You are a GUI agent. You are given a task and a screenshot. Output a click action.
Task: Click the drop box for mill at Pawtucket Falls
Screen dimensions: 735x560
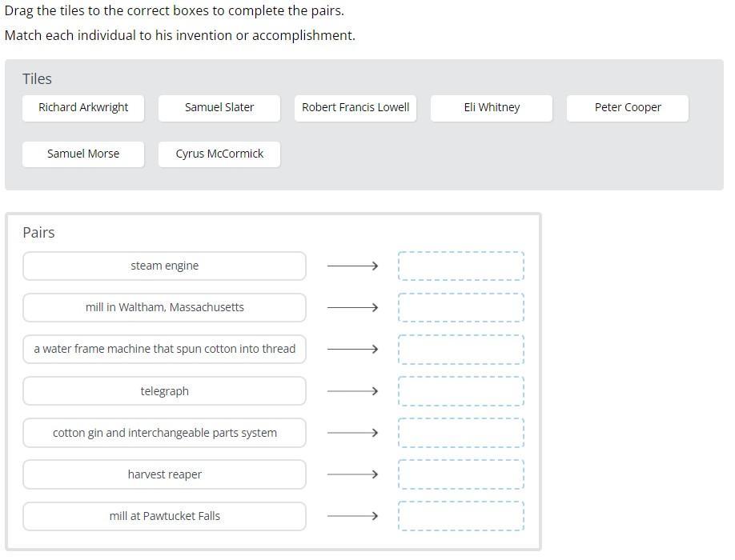point(461,516)
